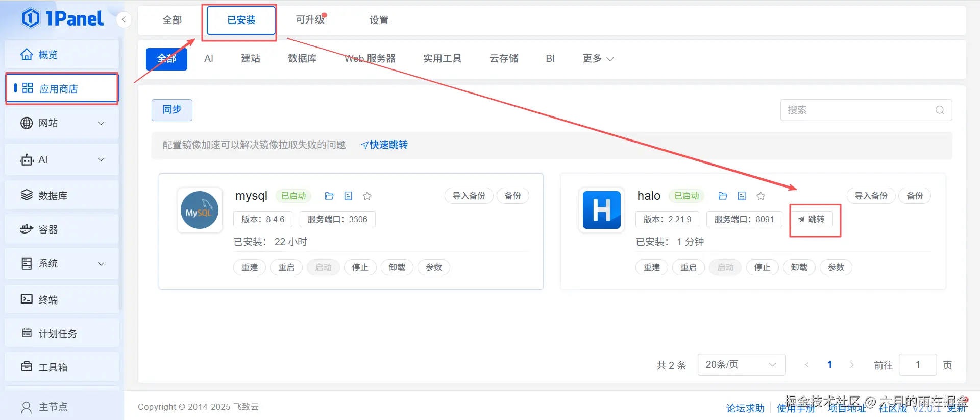Collapse the sidebar with the arrow button
Image resolution: width=980 pixels, height=420 pixels.
click(x=124, y=20)
